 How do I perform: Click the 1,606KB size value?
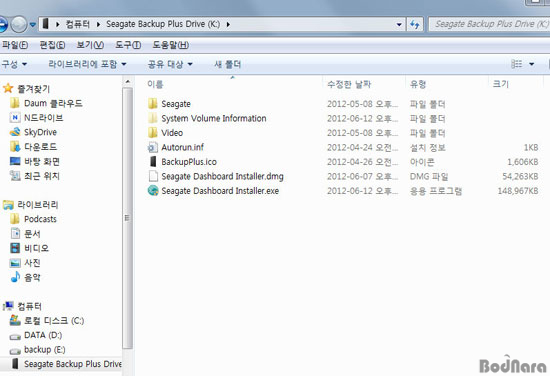coord(523,162)
